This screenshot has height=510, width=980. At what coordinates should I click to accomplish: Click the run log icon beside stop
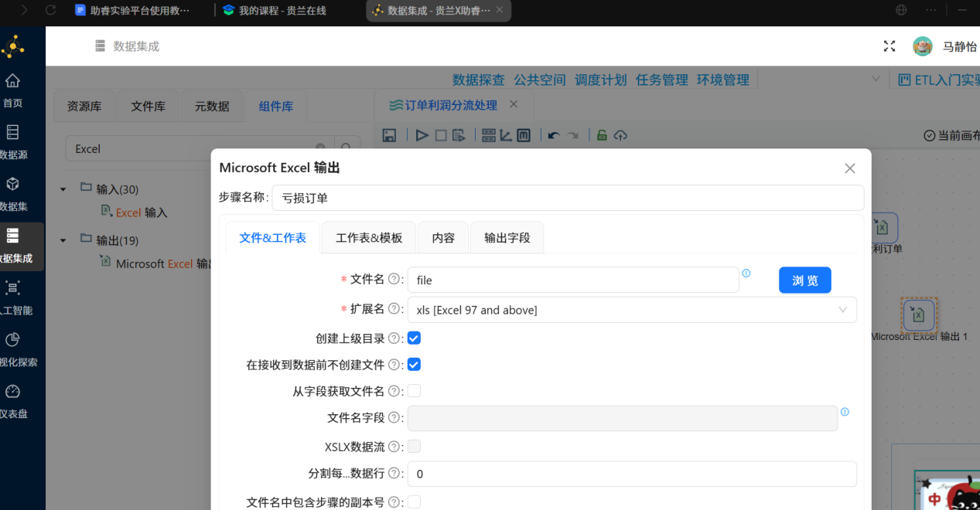point(459,135)
